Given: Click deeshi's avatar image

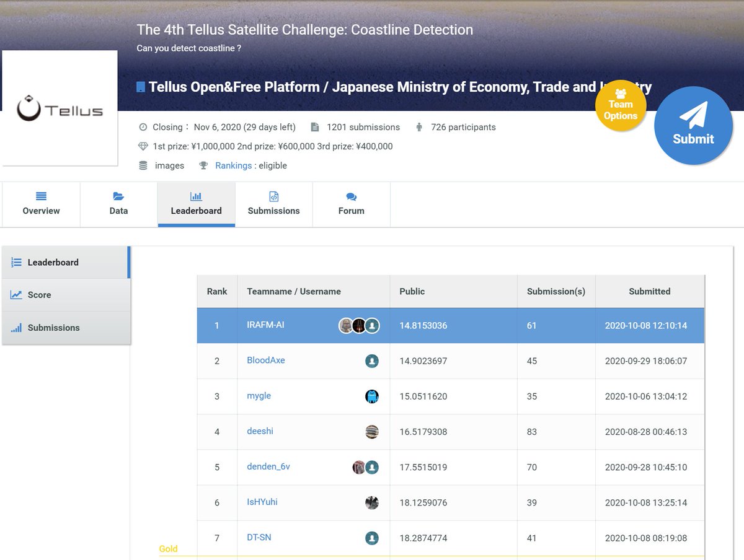Looking at the screenshot, I should pos(371,432).
